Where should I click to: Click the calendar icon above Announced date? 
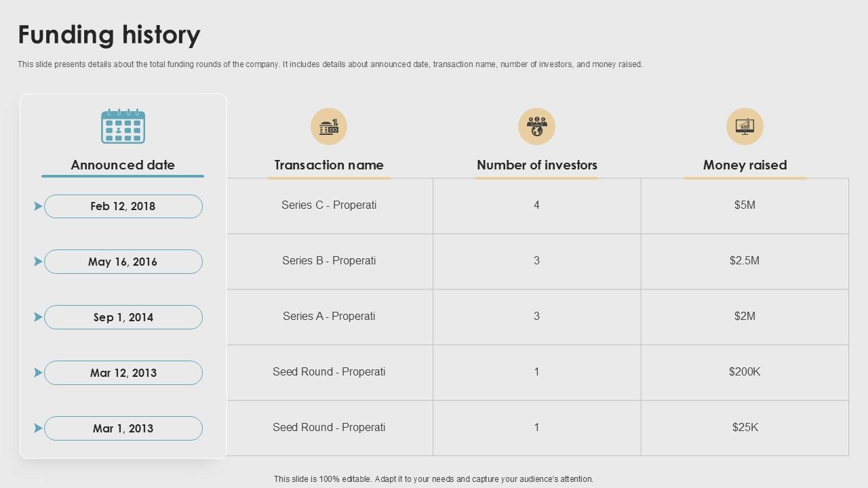pyautogui.click(x=123, y=126)
